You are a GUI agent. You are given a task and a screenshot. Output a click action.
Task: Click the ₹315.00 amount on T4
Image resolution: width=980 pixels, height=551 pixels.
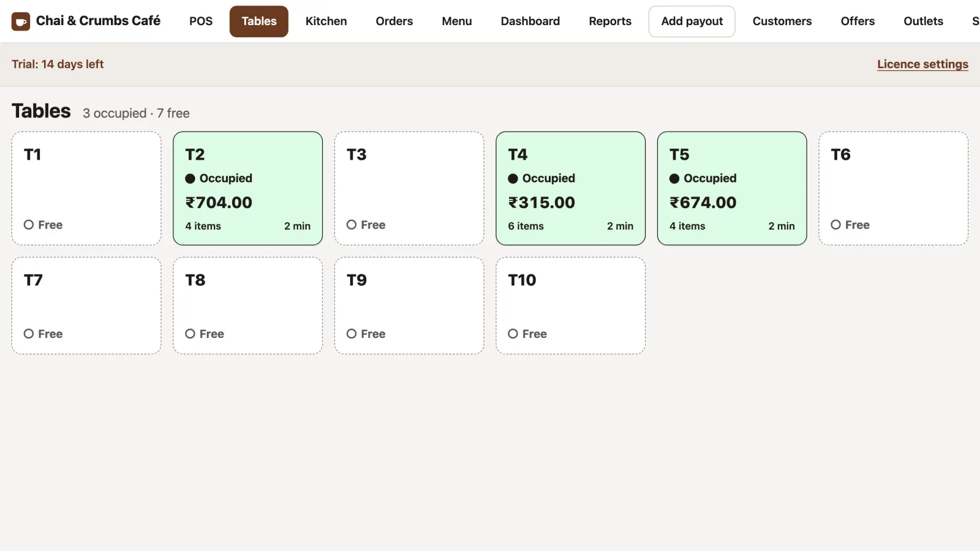coord(541,203)
